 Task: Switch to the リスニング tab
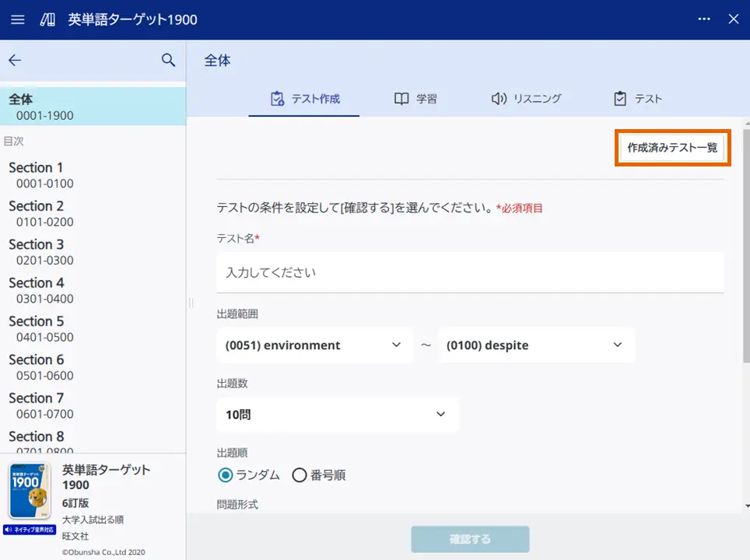coord(527,98)
